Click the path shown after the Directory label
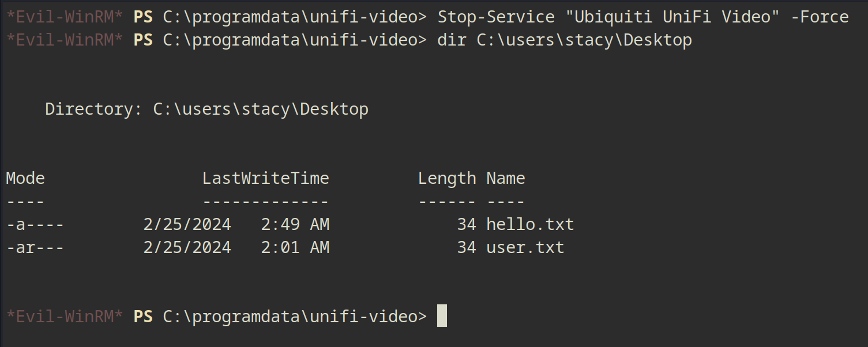The height and width of the screenshot is (347, 868). point(260,109)
